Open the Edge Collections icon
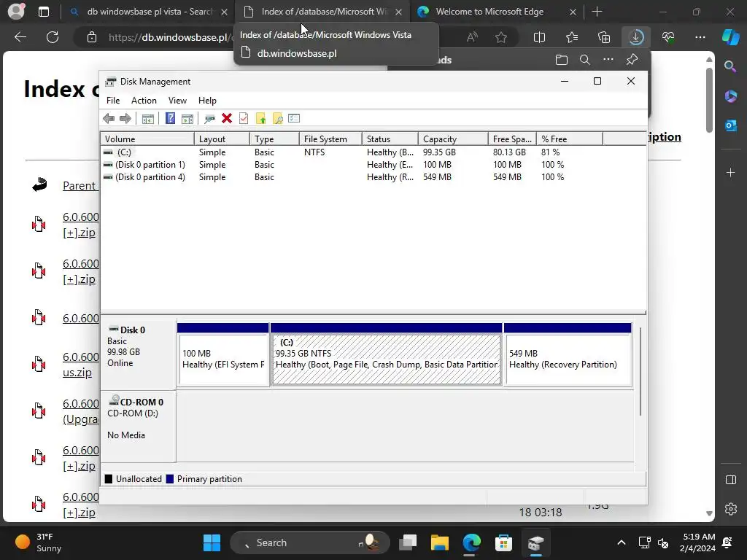Image resolution: width=747 pixels, height=560 pixels. pos(603,37)
